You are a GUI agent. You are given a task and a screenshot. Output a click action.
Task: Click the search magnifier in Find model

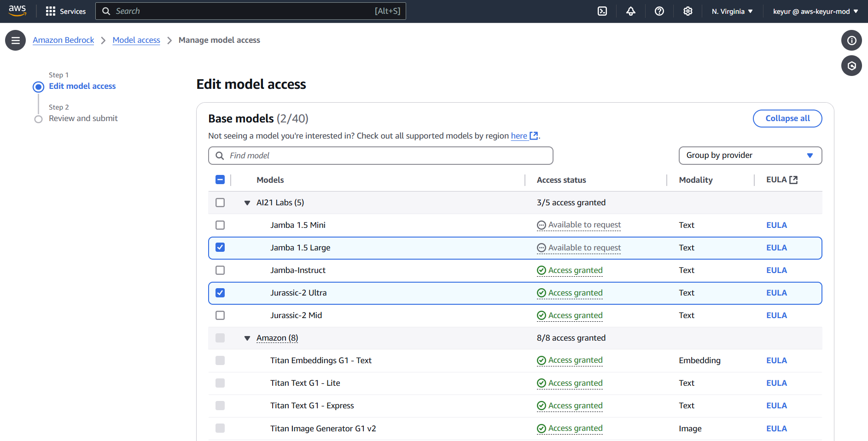pyautogui.click(x=220, y=156)
